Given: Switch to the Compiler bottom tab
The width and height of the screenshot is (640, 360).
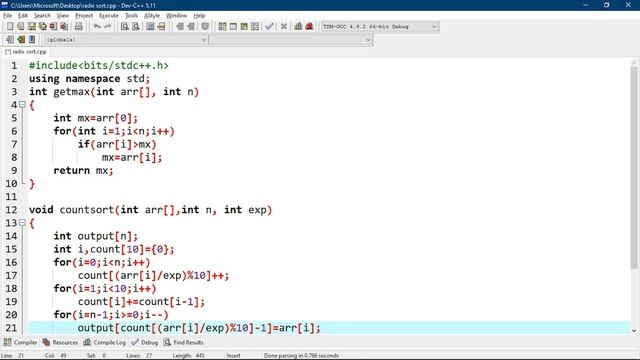Looking at the screenshot, I should pyautogui.click(x=20, y=342).
